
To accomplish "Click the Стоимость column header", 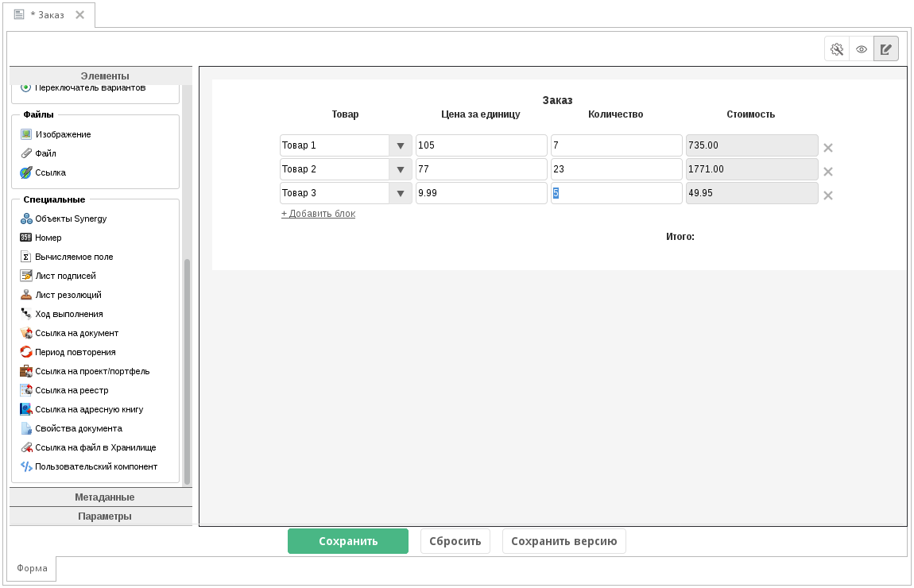I will tap(751, 114).
